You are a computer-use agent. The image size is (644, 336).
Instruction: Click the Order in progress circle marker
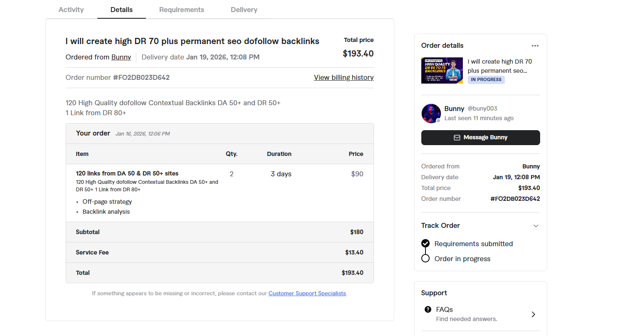pyautogui.click(x=425, y=258)
